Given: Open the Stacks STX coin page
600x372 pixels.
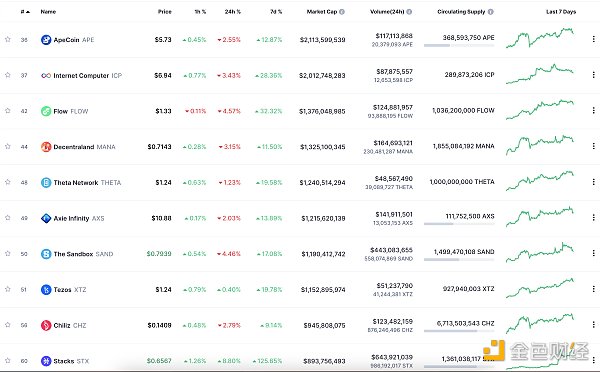Looking at the screenshot, I should 71,361.
